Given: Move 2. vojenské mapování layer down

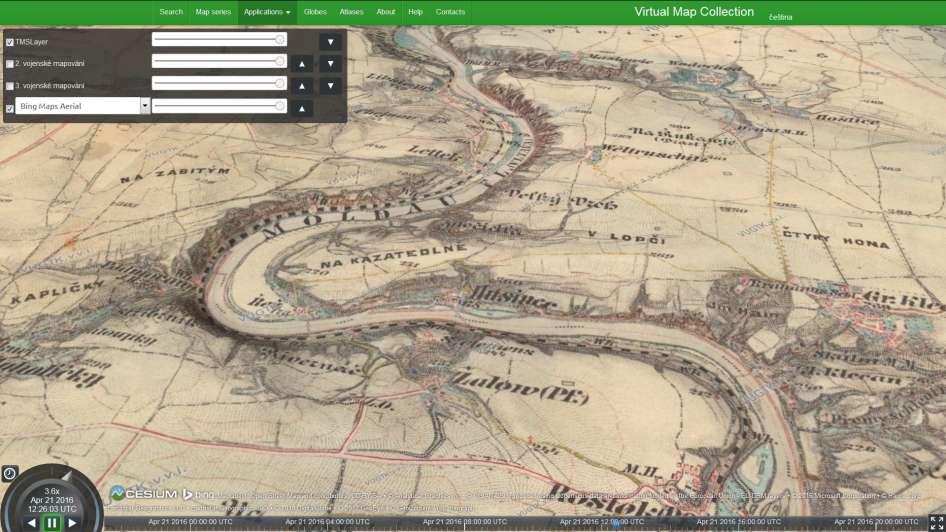Looking at the screenshot, I should pyautogui.click(x=330, y=64).
